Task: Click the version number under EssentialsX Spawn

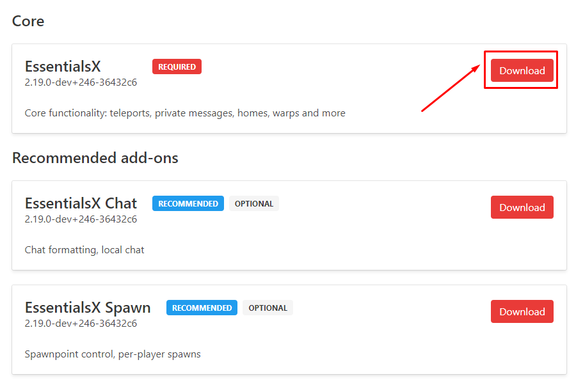Action: pyautogui.click(x=81, y=324)
